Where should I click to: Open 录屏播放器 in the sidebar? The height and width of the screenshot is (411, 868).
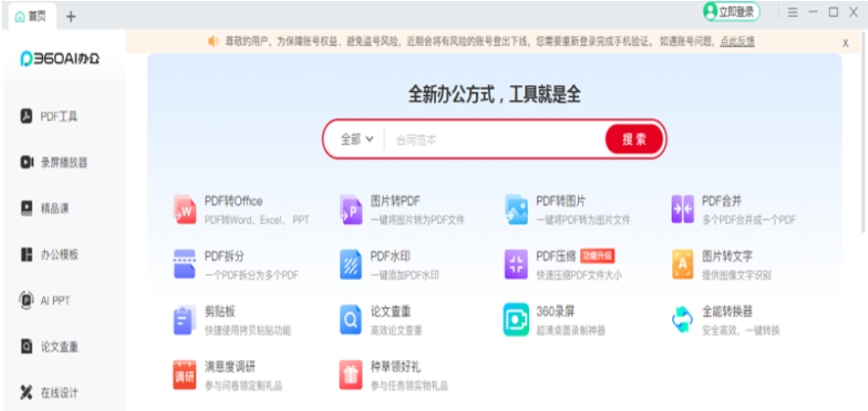(54, 162)
